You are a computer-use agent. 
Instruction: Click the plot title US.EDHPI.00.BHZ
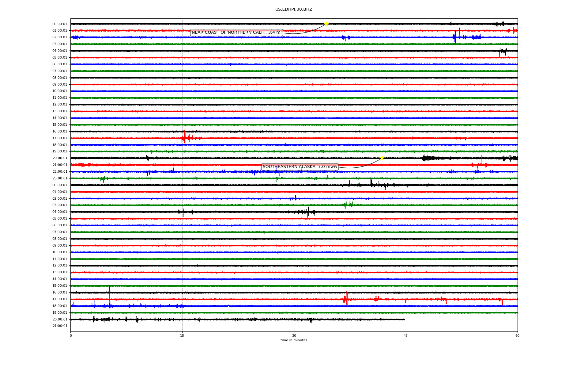[x=294, y=10]
